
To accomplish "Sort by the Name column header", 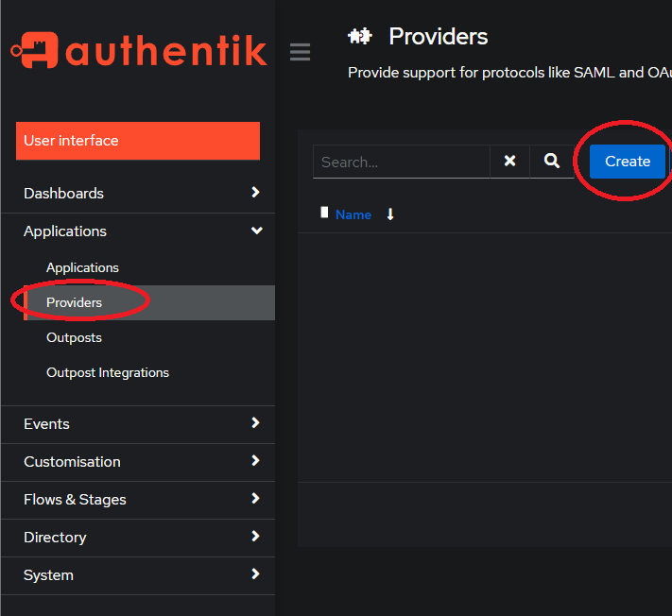I will pyautogui.click(x=353, y=214).
